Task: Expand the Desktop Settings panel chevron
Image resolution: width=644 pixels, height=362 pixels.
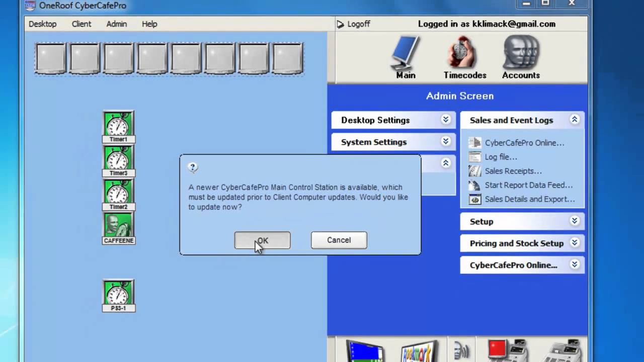Action: [445, 120]
